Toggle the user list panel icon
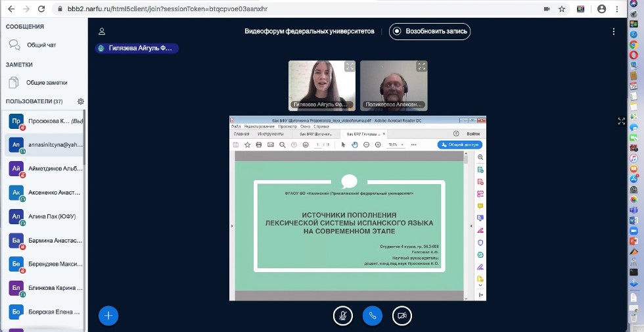Viewport: 644px width, 332px height. [x=102, y=31]
